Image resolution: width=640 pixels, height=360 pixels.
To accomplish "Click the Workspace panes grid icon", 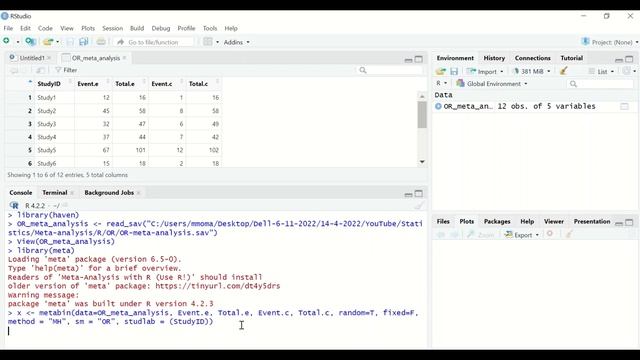I will click(208, 42).
